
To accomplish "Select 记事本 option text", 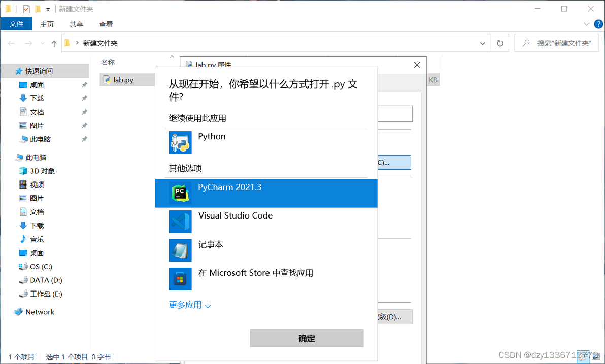I will [210, 244].
